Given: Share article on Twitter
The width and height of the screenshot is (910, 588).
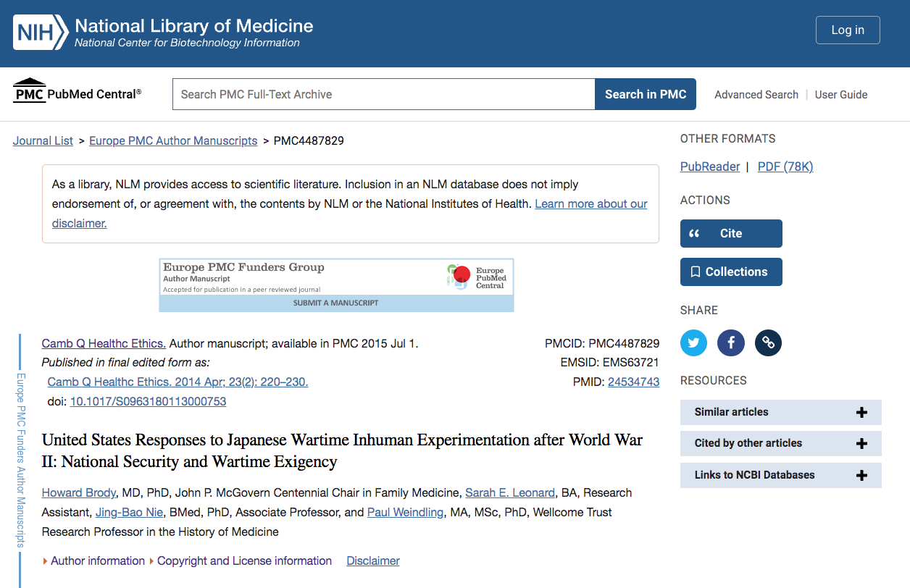Looking at the screenshot, I should coord(693,343).
